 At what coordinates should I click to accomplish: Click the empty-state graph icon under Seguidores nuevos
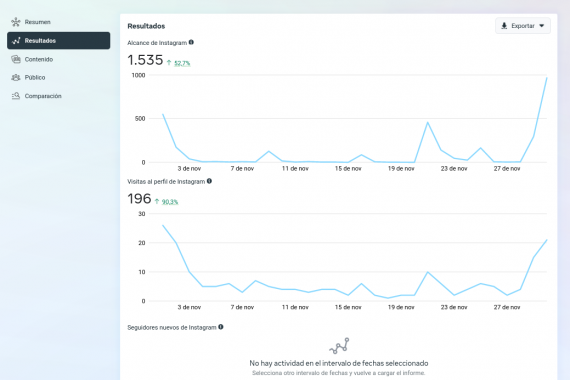tap(339, 346)
